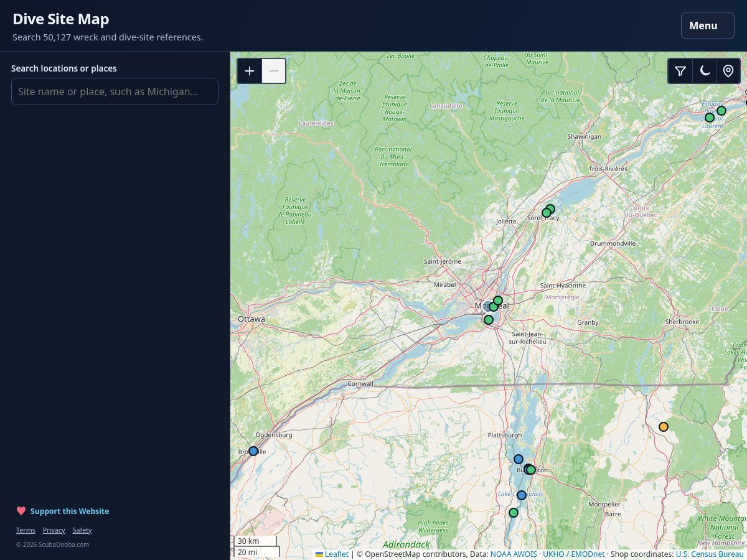Screen dimensions: 747x560
Task: Click the heart icon beside Support
Action: 21,511
